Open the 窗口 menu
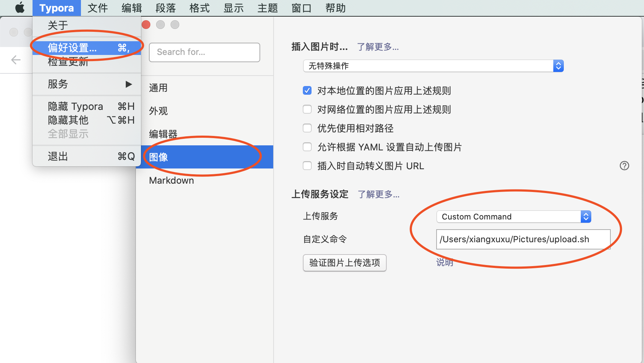Viewport: 644px width, 363px height. [301, 8]
